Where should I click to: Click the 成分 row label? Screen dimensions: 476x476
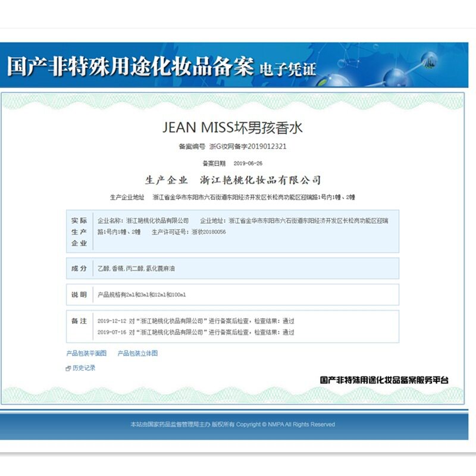pyautogui.click(x=79, y=268)
